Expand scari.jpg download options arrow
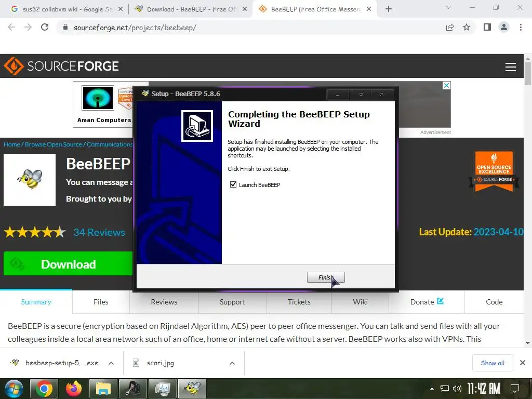This screenshot has width=532, height=399. (232, 363)
